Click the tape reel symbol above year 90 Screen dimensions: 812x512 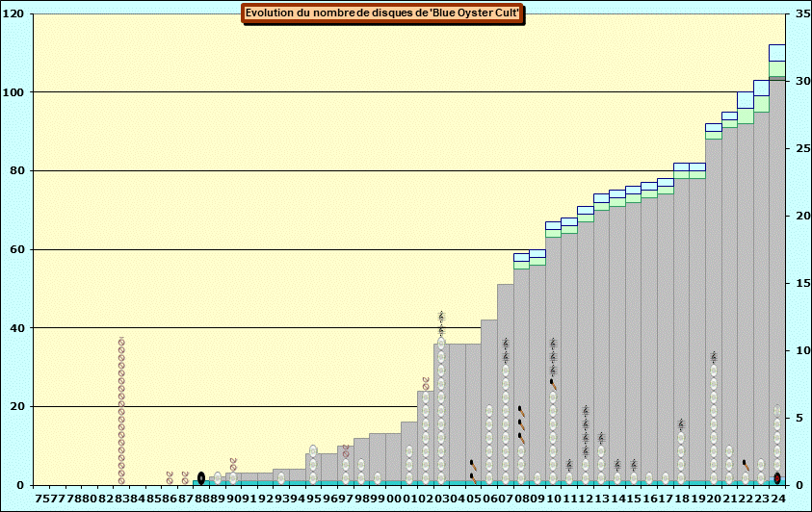point(233,464)
